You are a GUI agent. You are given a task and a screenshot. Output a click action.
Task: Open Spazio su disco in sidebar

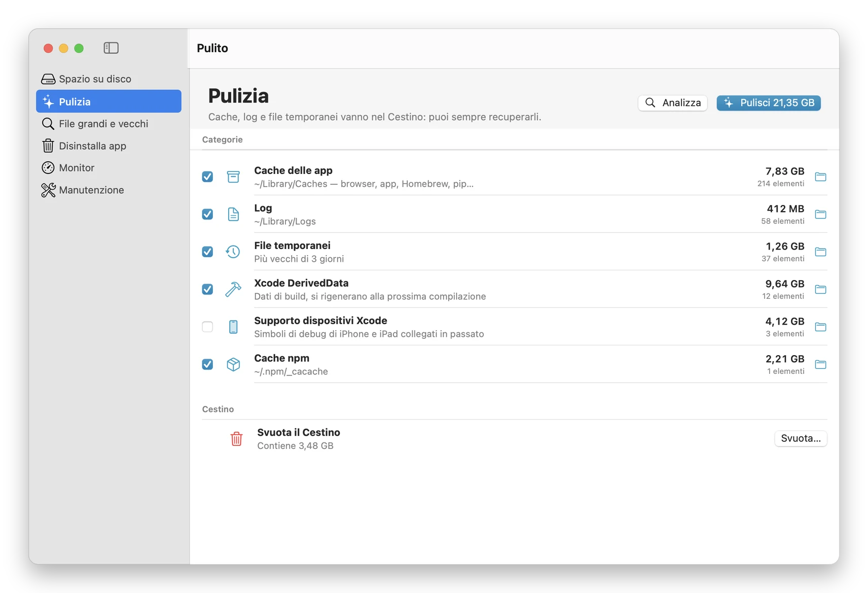tap(108, 79)
